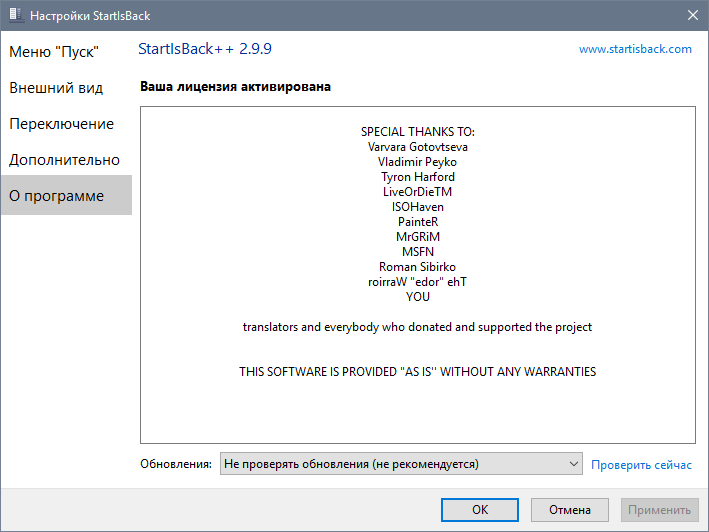Image resolution: width=709 pixels, height=532 pixels.
Task: Visit the www.startisback.com website link
Action: tap(635, 49)
